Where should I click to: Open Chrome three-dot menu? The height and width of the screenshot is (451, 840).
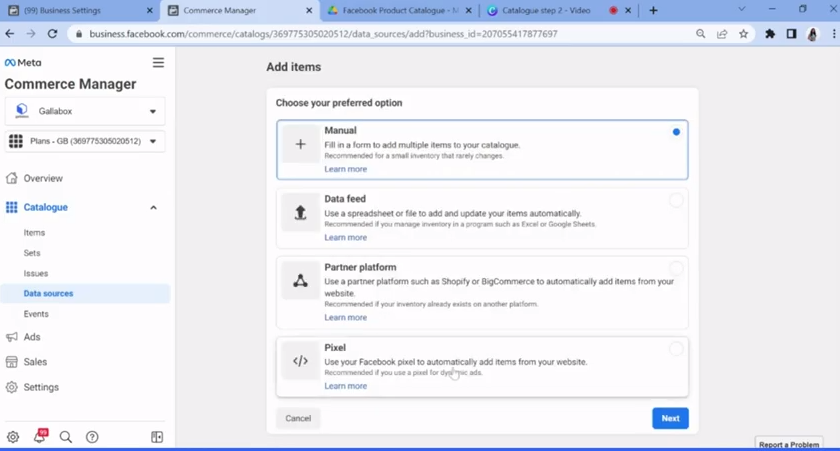coord(834,34)
